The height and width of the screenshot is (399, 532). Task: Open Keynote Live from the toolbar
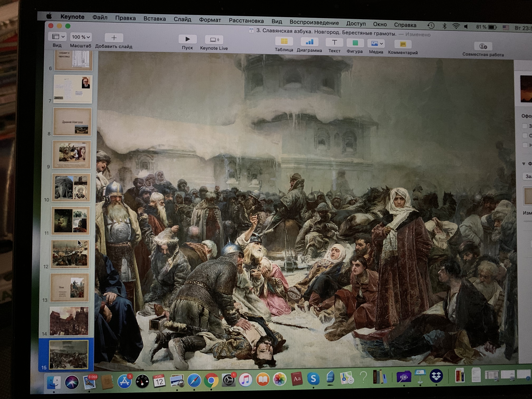coord(214,40)
